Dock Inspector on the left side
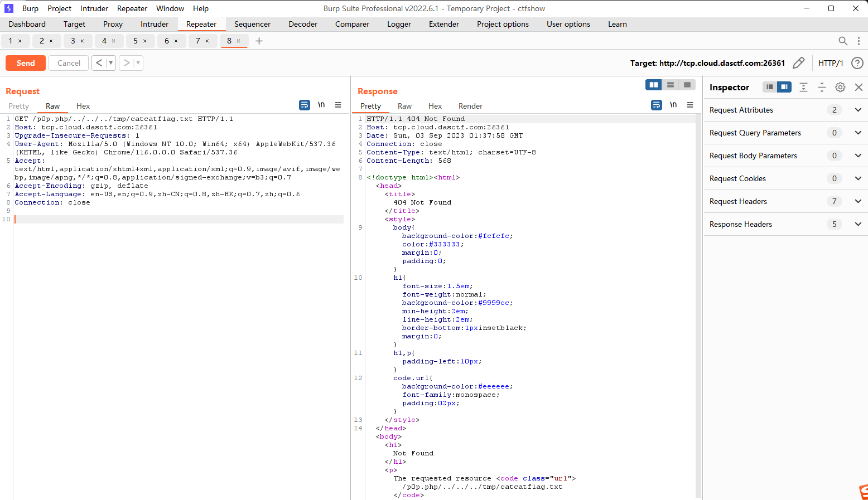 (770, 87)
